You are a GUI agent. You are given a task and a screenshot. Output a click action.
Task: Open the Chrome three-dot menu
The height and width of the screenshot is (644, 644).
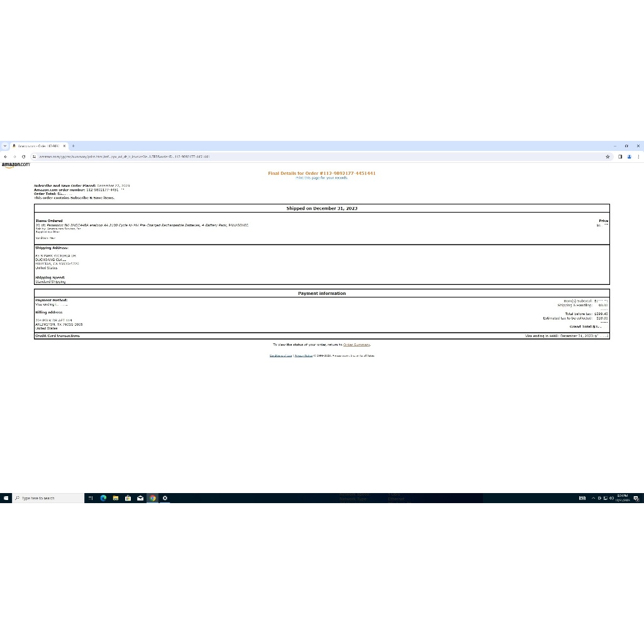[638, 157]
